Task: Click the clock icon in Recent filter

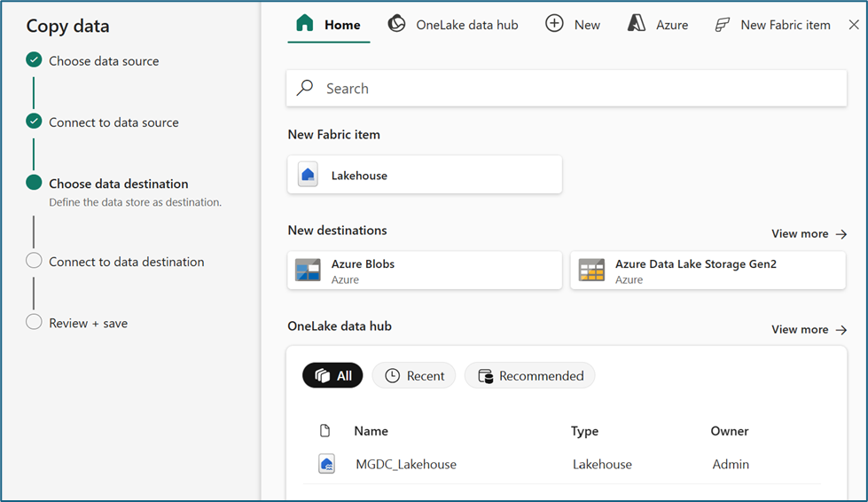Action: point(393,376)
